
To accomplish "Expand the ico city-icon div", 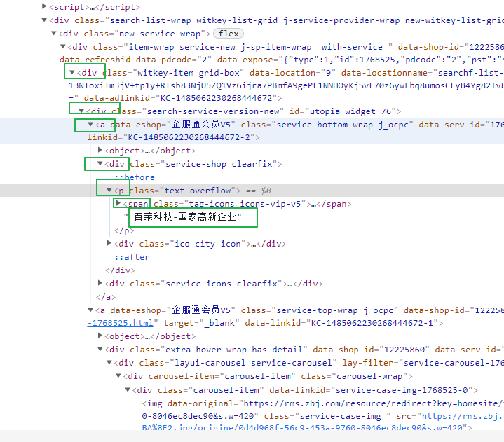I will coord(109,243).
